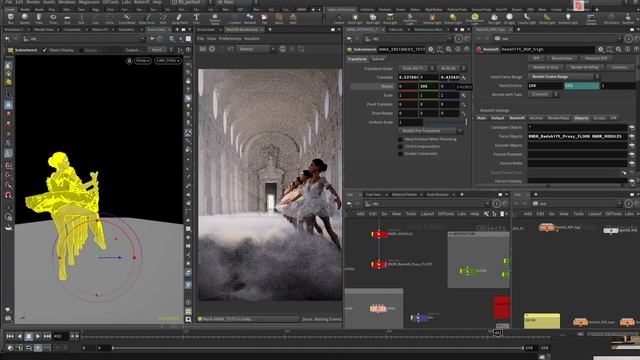Select the Draw Curve shelf tool

click(x=147, y=18)
